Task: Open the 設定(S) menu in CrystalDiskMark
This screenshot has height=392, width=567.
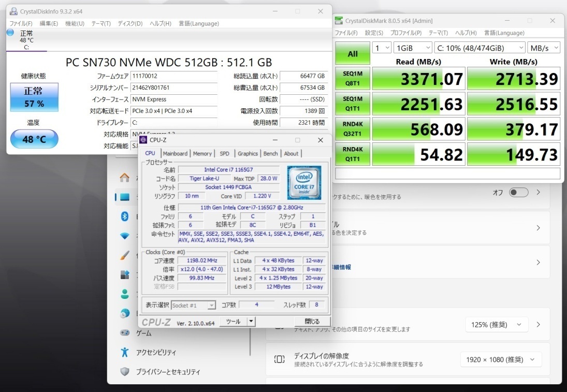Action: pos(374,33)
